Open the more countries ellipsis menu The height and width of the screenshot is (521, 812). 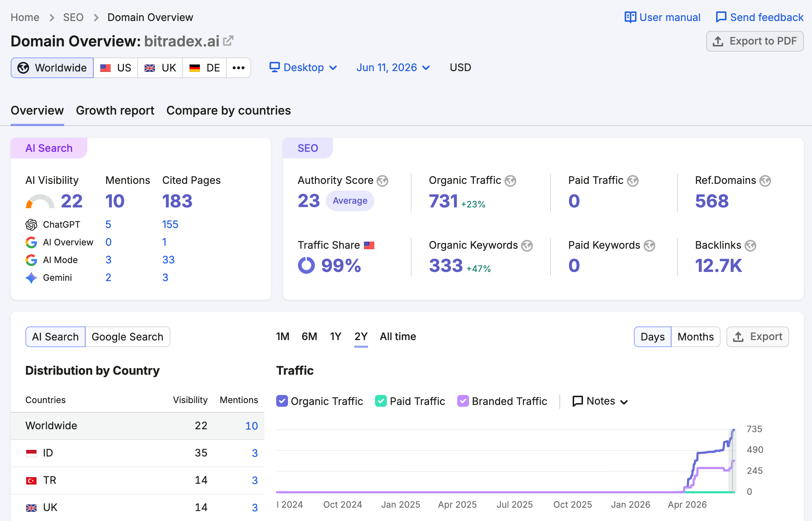(x=239, y=68)
